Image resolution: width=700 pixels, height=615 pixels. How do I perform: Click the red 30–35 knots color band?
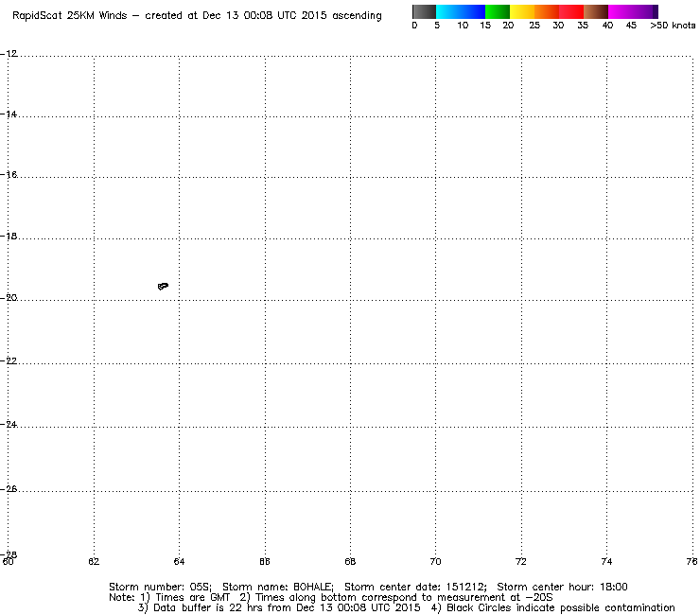coord(571,11)
